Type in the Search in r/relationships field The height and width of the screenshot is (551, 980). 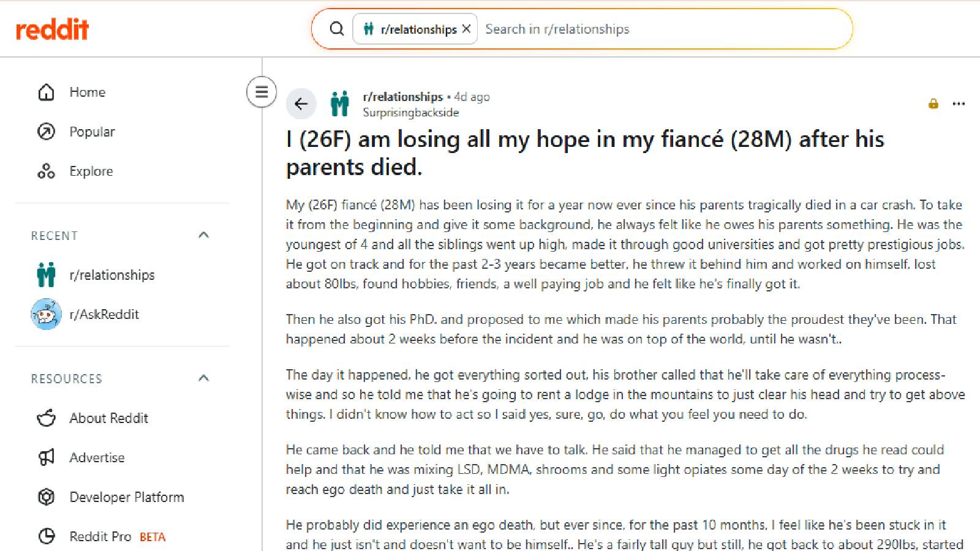661,29
